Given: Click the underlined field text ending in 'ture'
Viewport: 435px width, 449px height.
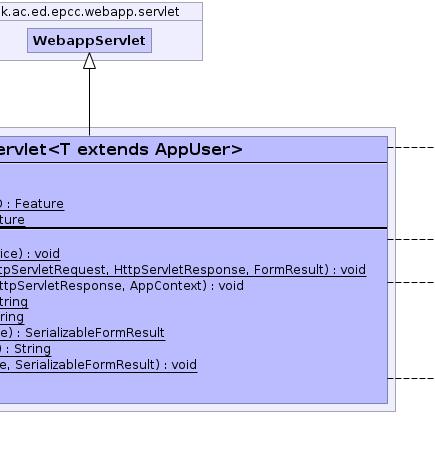Looking at the screenshot, I should click(12, 220).
